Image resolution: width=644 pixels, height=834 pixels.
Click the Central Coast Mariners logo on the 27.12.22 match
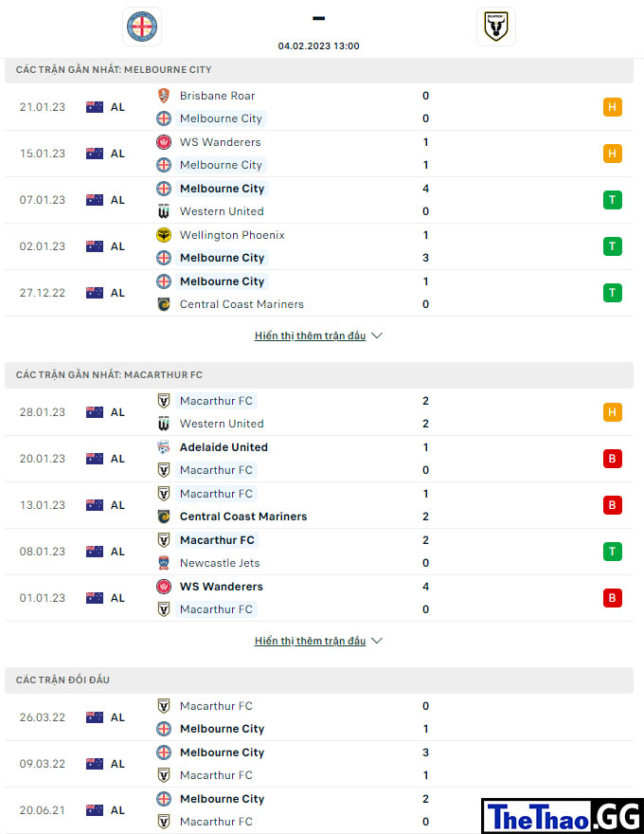(x=164, y=304)
